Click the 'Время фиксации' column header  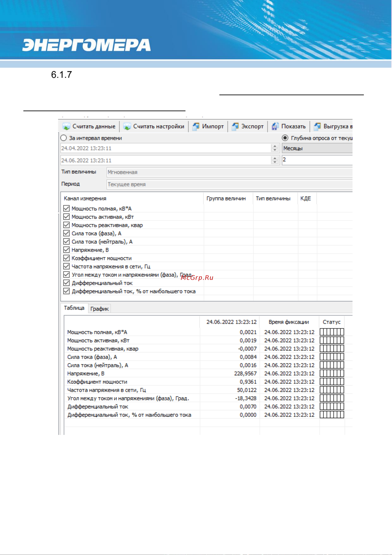(289, 322)
